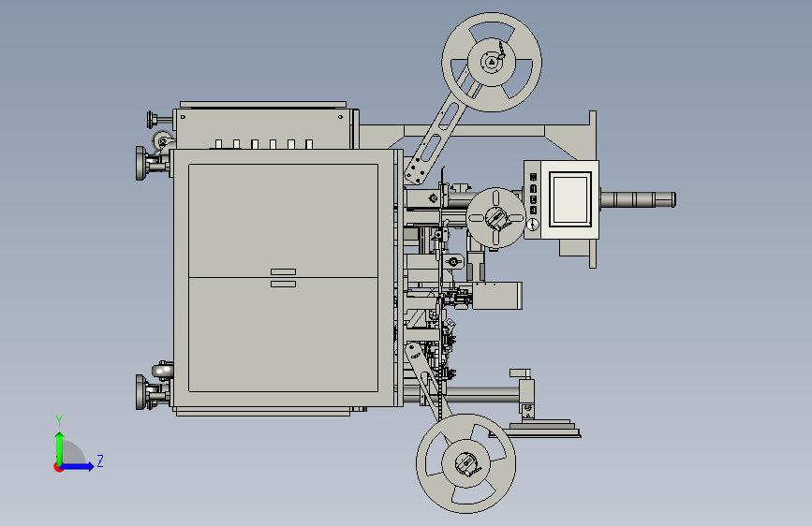This screenshot has width=812, height=526.
Task: Select the top left adjustment knob
Action: pos(158,120)
